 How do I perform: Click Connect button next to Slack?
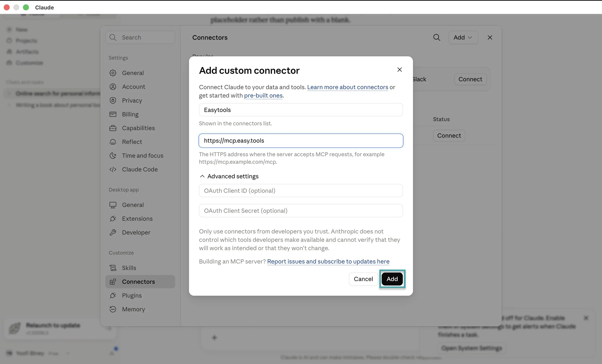(470, 79)
